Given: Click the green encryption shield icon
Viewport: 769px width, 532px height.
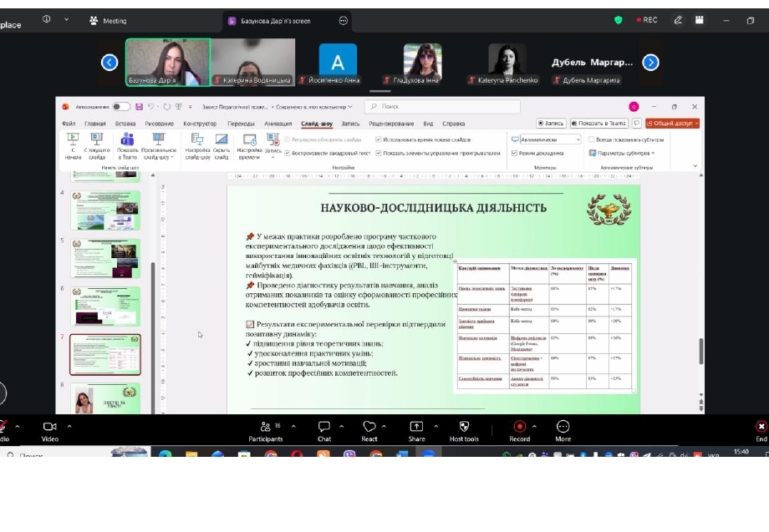Looking at the screenshot, I should 618,20.
